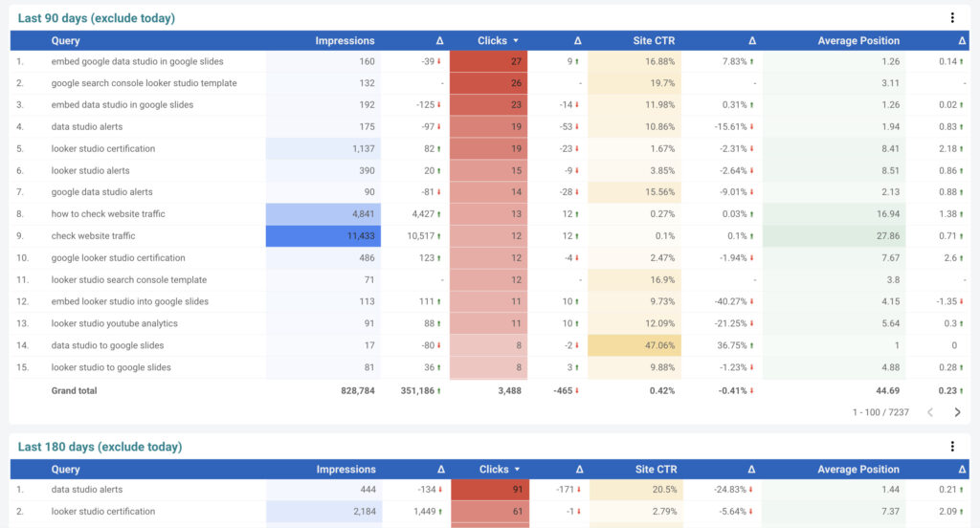Screen dimensions: 980x528
Task: Click the 16.94 average position cell
Action: (x=834, y=213)
